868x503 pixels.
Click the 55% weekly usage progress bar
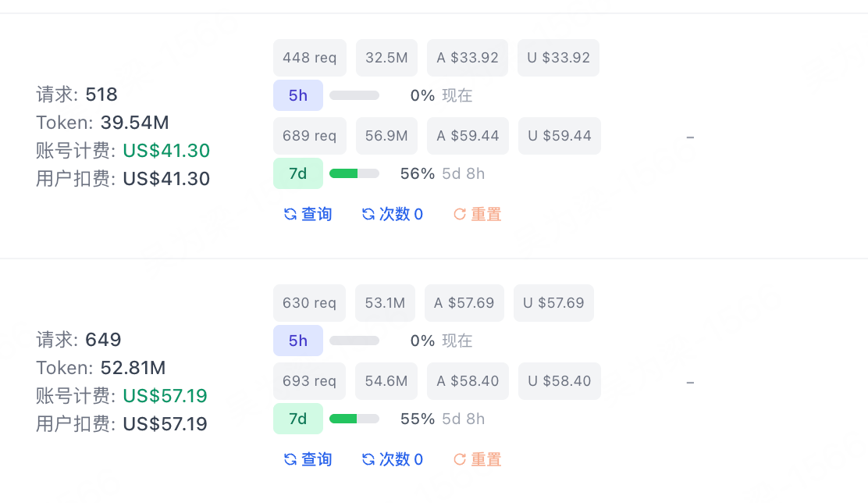[354, 418]
